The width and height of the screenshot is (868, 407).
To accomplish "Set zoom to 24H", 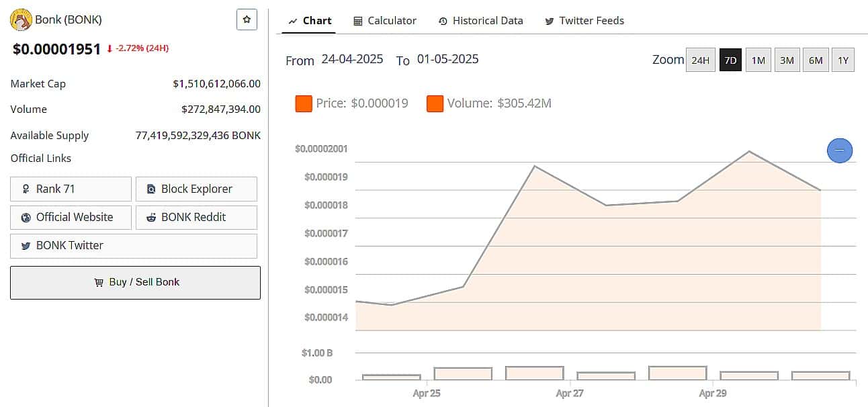I will point(700,60).
